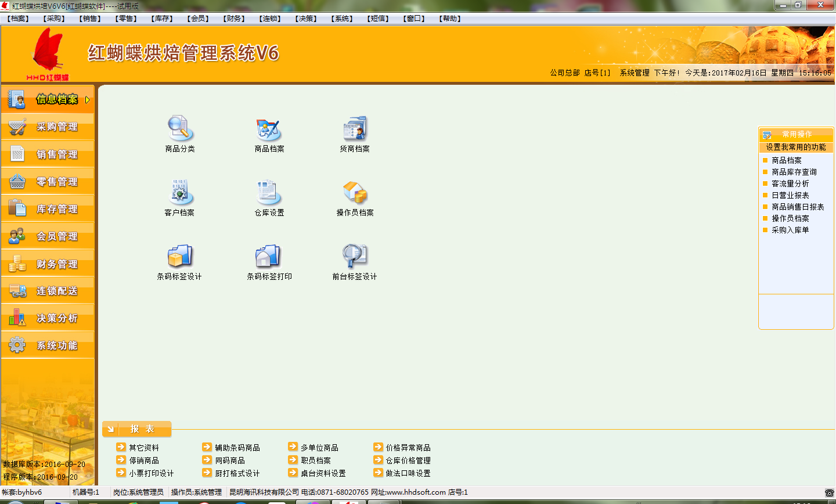
Task: Select 决策分析 in the sidebar
Action: [x=48, y=318]
